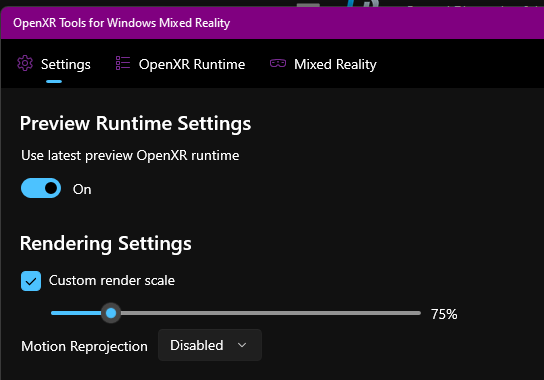The height and width of the screenshot is (380, 544).
Task: Switch to the OpenXR Runtime tab
Action: pyautogui.click(x=192, y=65)
